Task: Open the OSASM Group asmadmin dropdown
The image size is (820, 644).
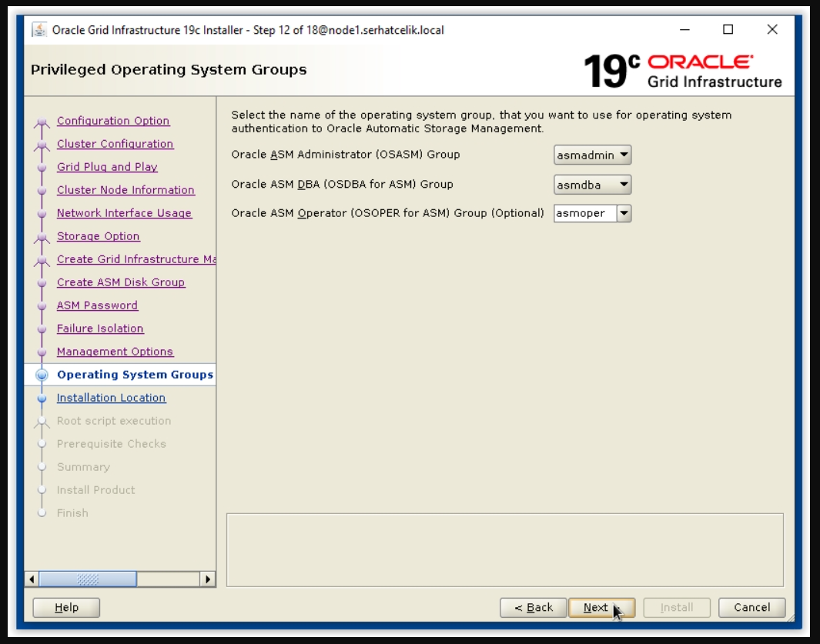Action: click(x=593, y=155)
